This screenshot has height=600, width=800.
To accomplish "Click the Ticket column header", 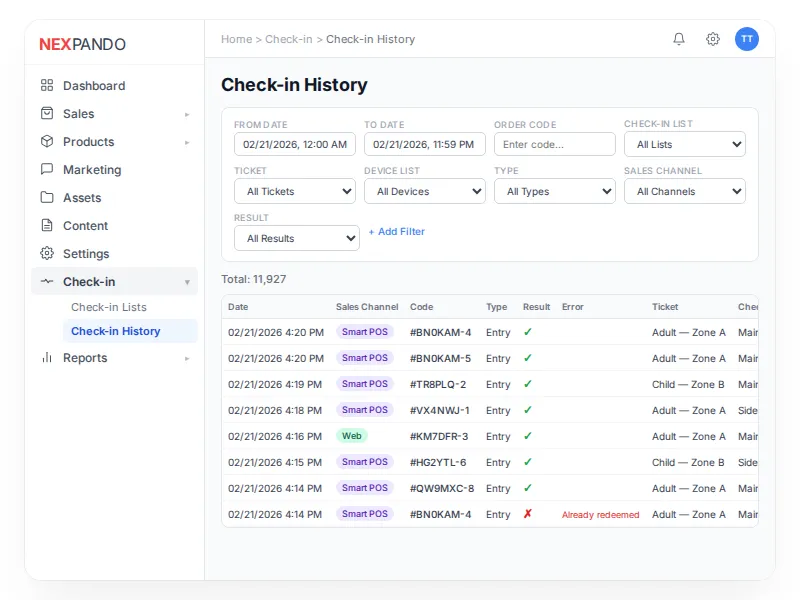I will (x=665, y=307).
